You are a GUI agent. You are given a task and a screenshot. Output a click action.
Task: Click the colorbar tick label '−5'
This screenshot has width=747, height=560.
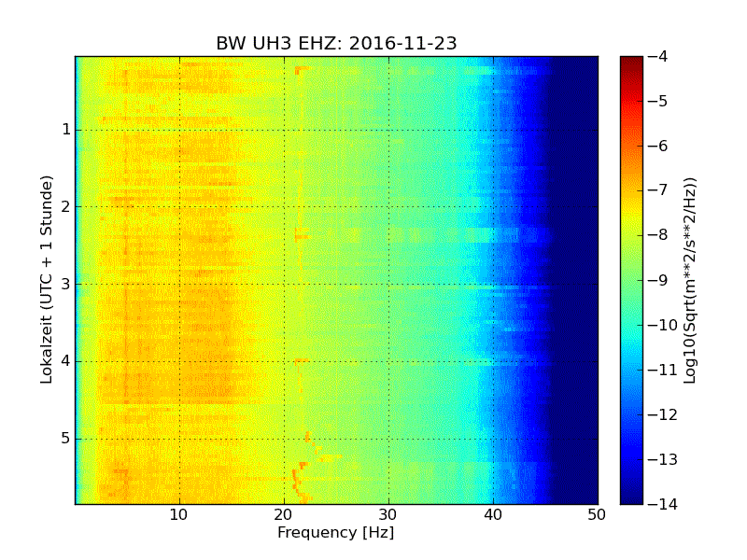tap(658, 102)
